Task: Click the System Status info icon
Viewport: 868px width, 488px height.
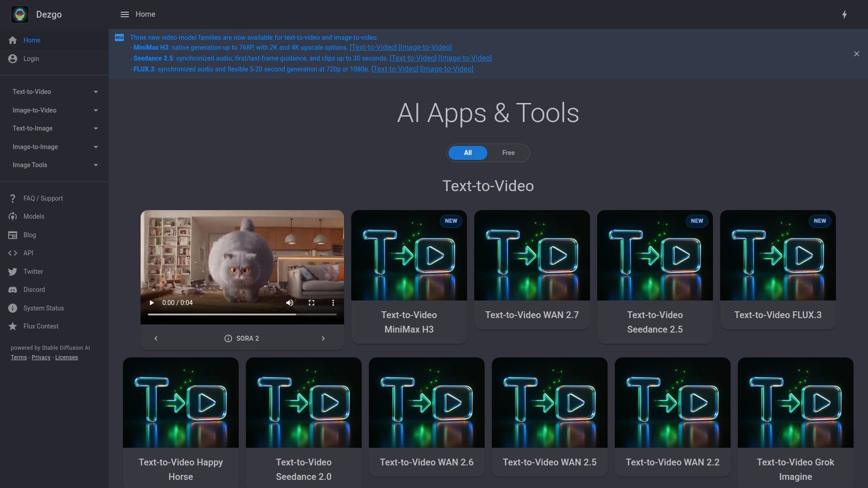Action: click(13, 308)
